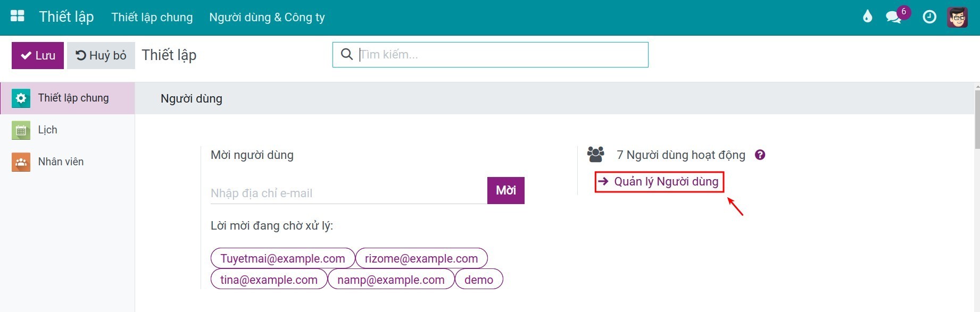Image resolution: width=980 pixels, height=312 pixels.
Task: Open the Thiết lập chung top menu
Action: 152,17
